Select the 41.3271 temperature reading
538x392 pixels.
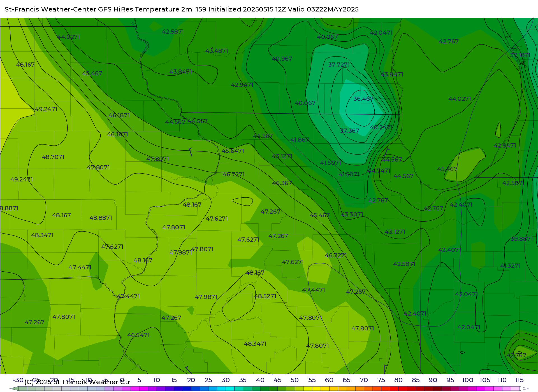tap(510, 266)
